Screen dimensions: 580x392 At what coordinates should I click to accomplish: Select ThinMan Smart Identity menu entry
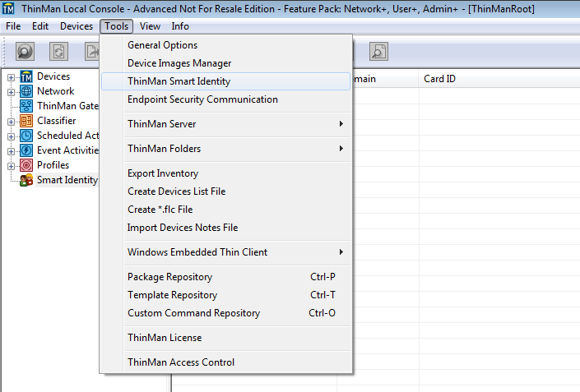coord(226,81)
